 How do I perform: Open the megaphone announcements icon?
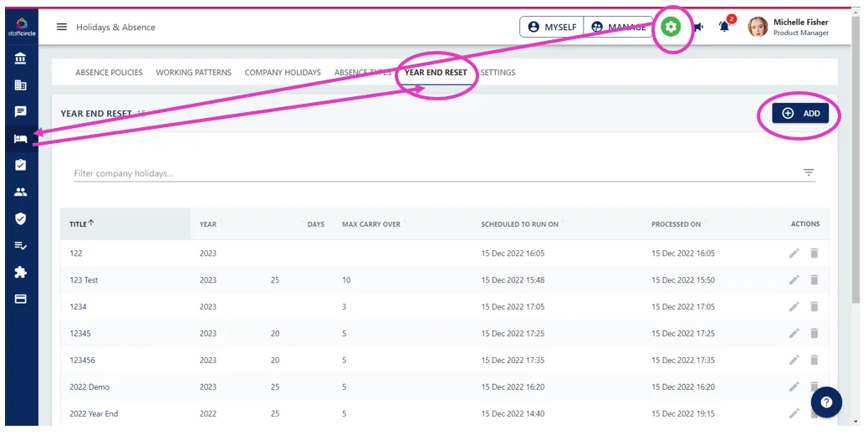point(698,27)
